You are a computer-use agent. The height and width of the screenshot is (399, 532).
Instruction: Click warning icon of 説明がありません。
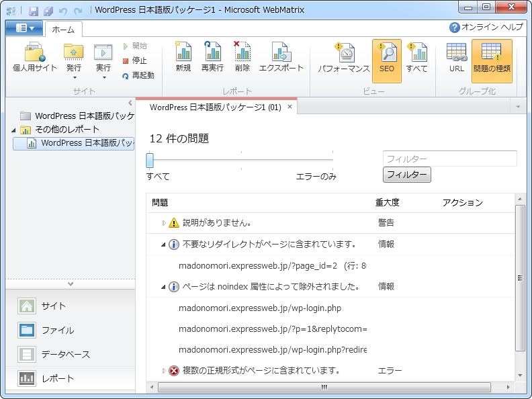pyautogui.click(x=174, y=222)
